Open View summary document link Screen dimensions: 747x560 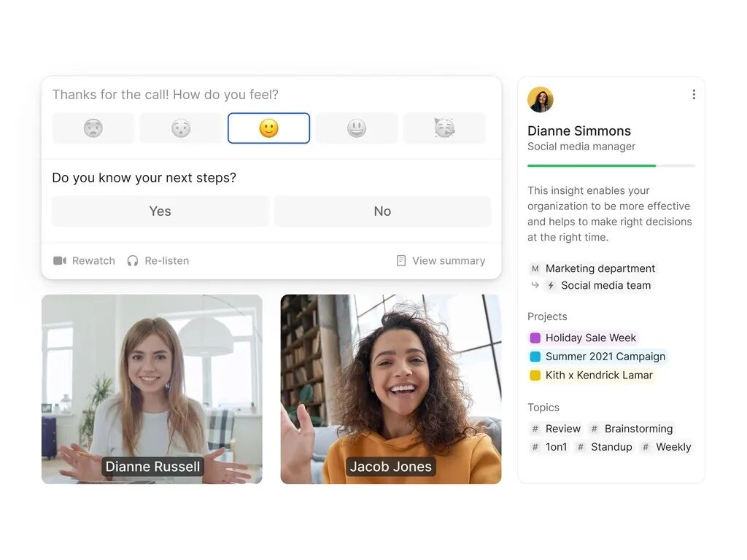click(441, 261)
